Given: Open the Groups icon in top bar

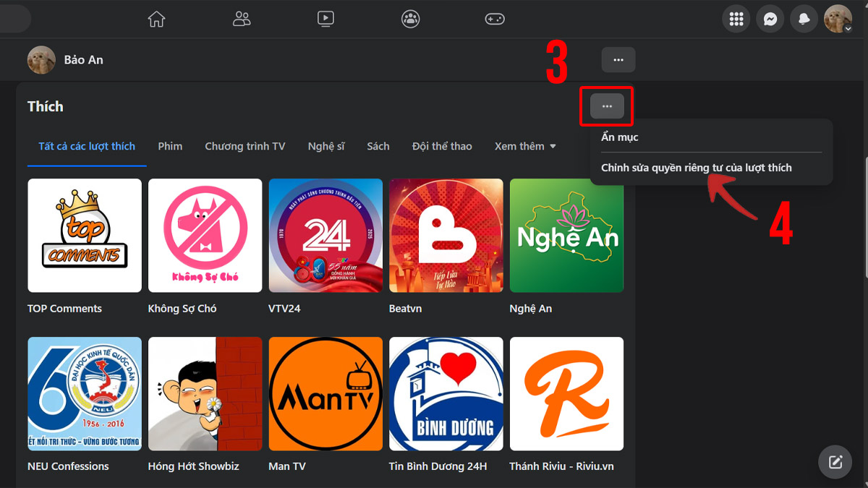Looking at the screenshot, I should [411, 19].
